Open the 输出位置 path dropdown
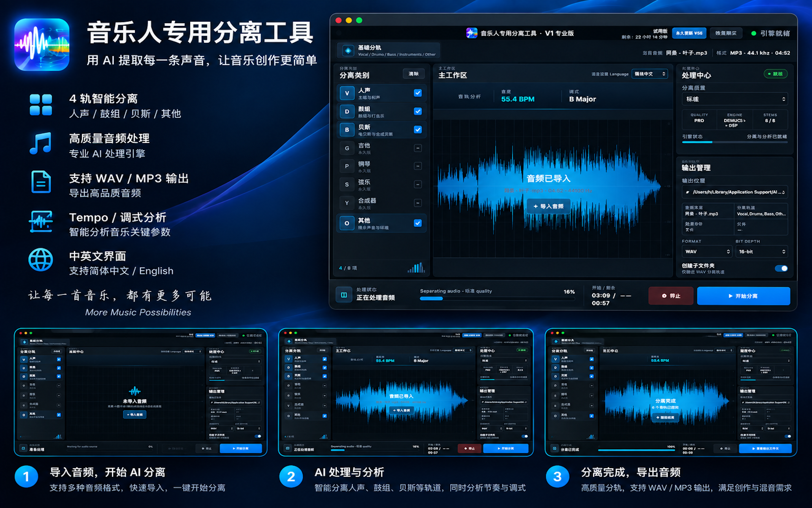812x508 pixels. tap(735, 192)
